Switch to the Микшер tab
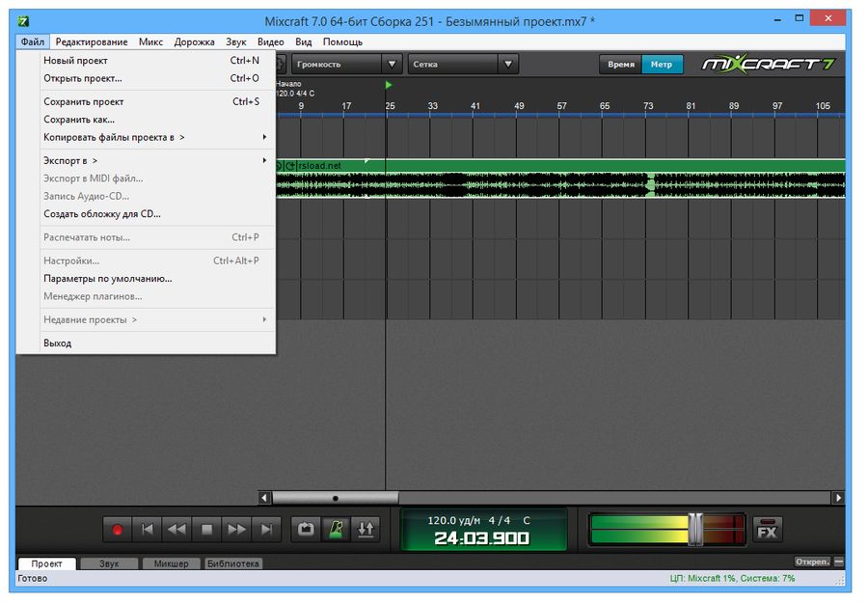Image resolution: width=868 pixels, height=604 pixels. (x=172, y=563)
